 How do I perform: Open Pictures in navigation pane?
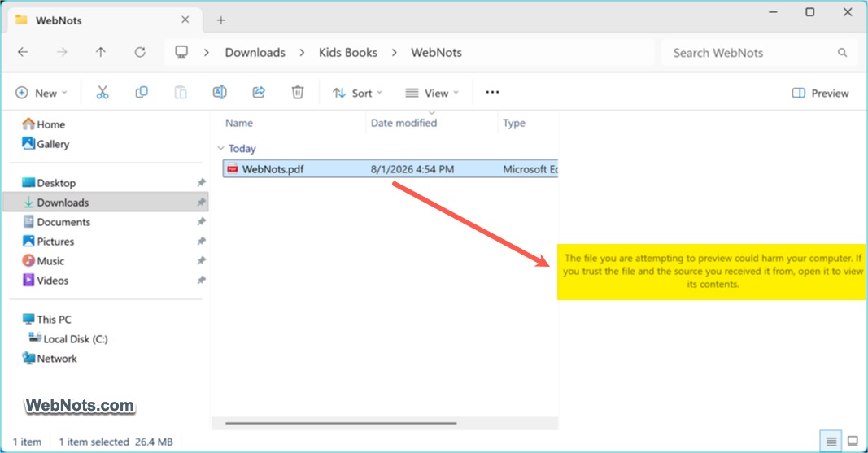click(x=55, y=242)
